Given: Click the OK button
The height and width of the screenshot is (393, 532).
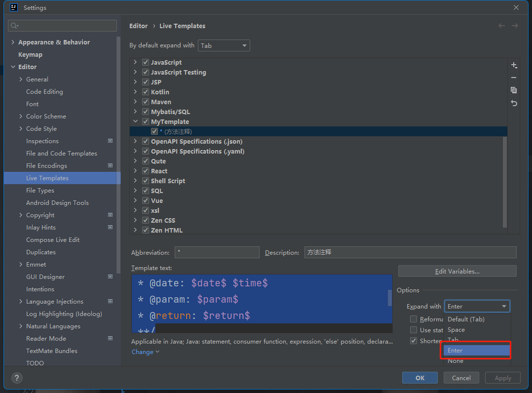Looking at the screenshot, I should (419, 378).
